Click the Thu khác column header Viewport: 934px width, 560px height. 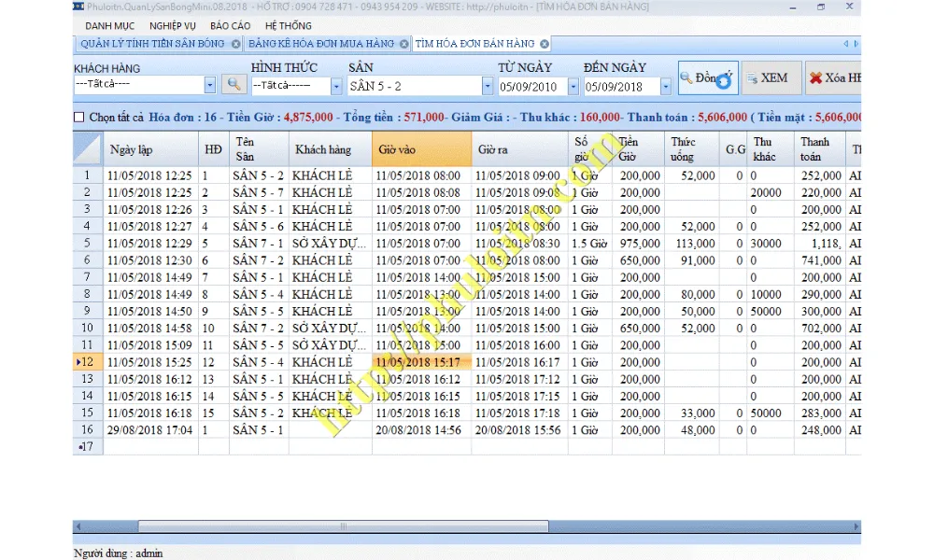(771, 149)
